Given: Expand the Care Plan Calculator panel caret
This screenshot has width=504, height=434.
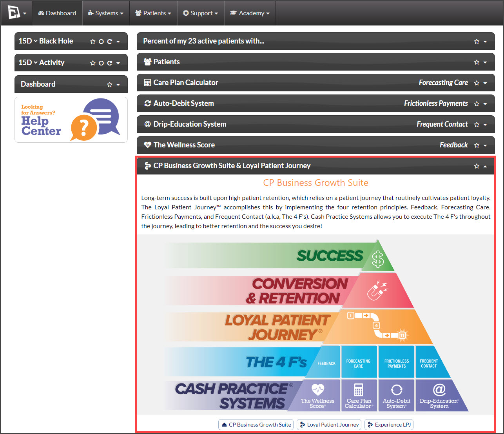Looking at the screenshot, I should (x=485, y=83).
